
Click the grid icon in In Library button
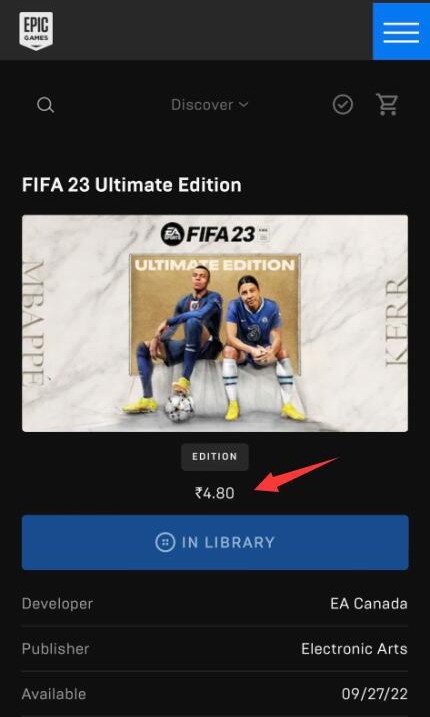pyautogui.click(x=165, y=542)
